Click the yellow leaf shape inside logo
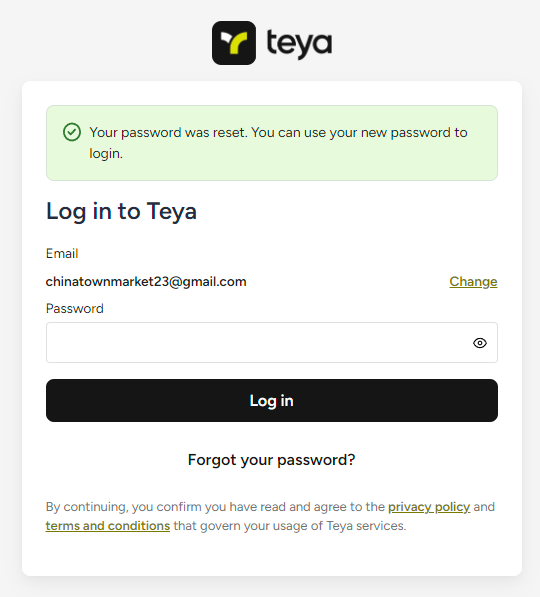The height and width of the screenshot is (597, 540). click(x=238, y=43)
